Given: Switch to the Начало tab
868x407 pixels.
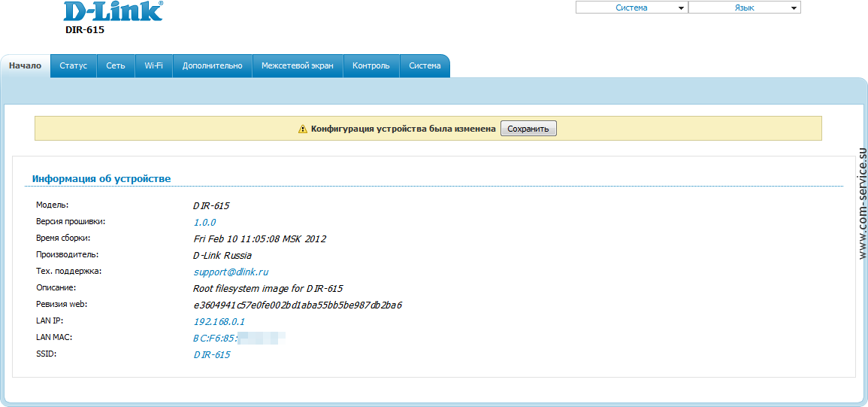Looking at the screenshot, I should click(26, 65).
